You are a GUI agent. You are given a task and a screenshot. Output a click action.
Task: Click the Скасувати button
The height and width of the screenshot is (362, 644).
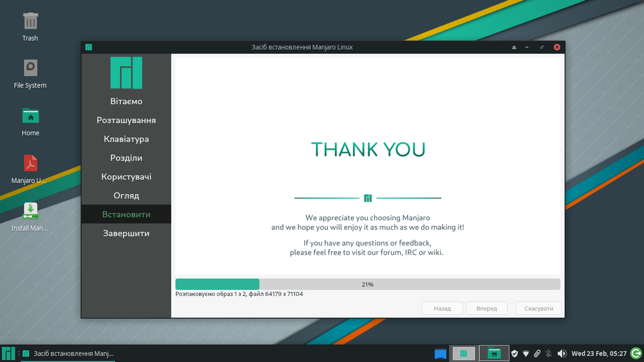pyautogui.click(x=539, y=308)
